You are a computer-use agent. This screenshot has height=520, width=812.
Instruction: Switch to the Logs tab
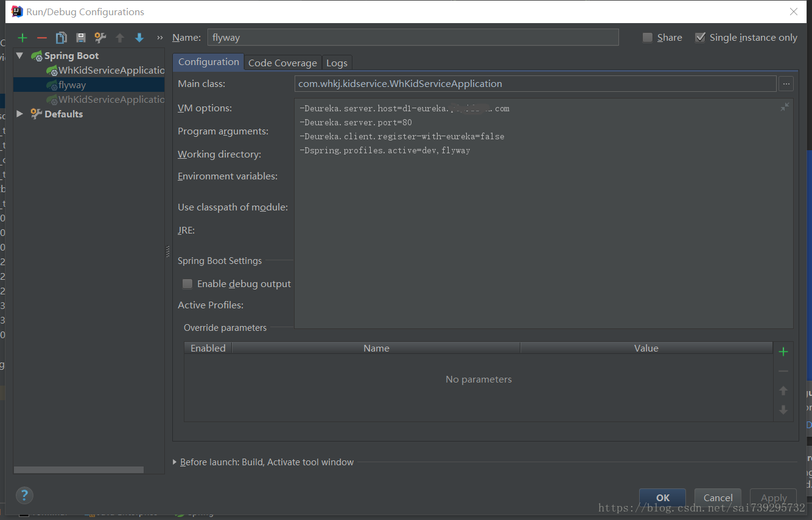[337, 63]
